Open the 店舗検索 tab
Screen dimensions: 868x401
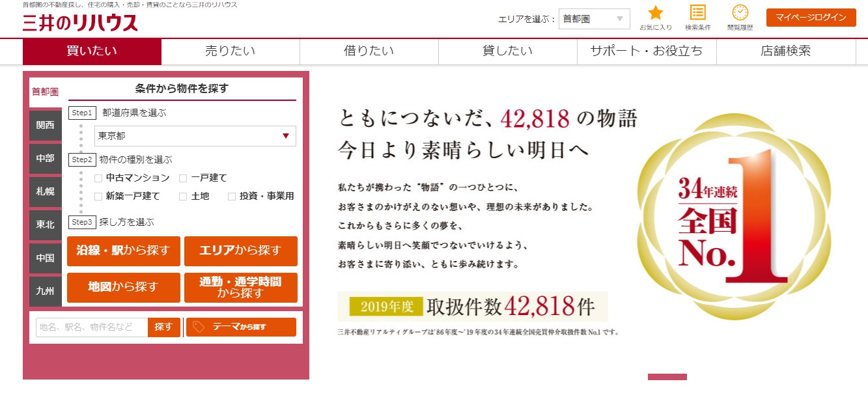(x=785, y=51)
